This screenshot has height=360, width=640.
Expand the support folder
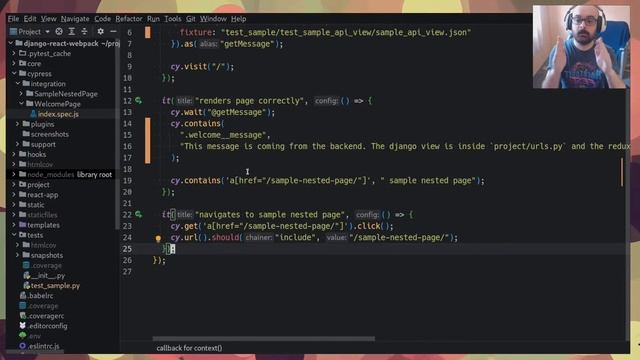point(18,144)
